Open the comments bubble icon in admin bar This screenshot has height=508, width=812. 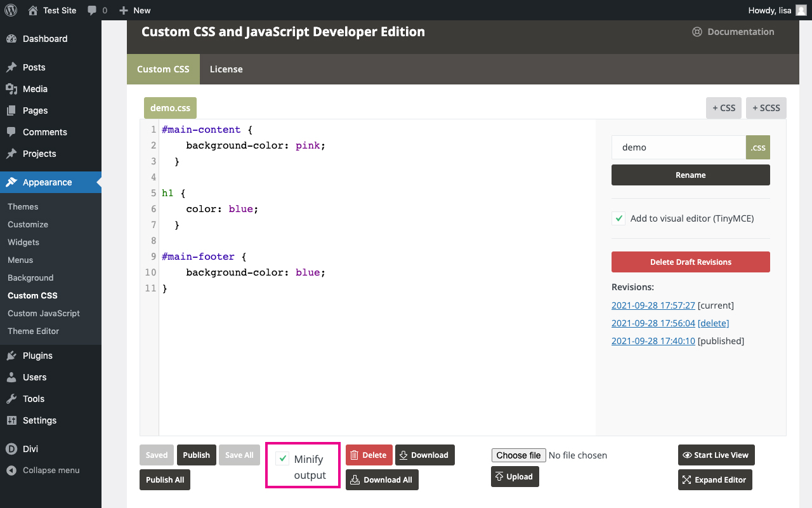pyautogui.click(x=92, y=10)
